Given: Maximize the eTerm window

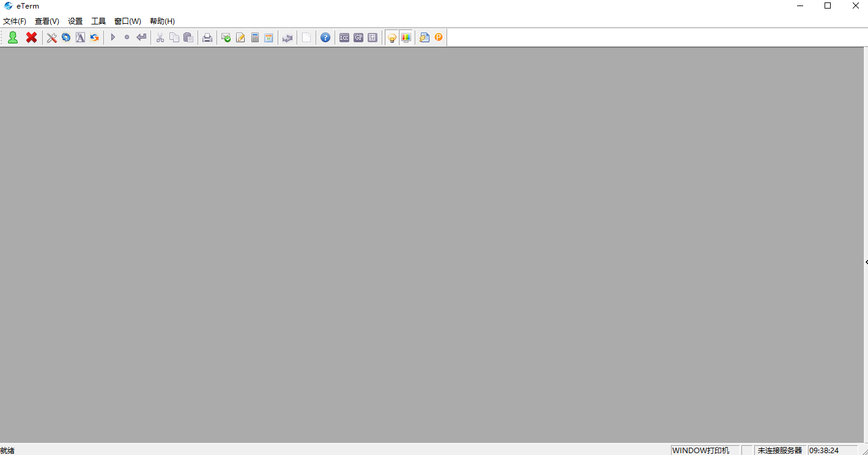Looking at the screenshot, I should coord(828,6).
